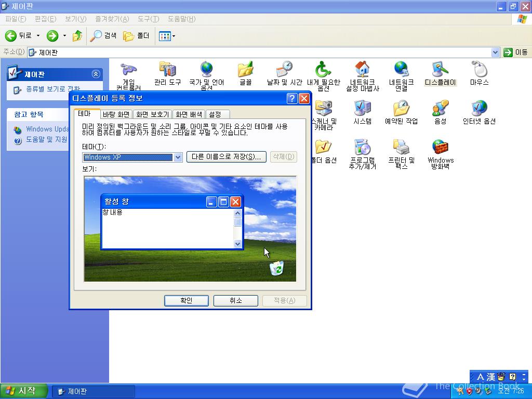Click the 이동 go button
The image size is (532, 399).
[x=516, y=52]
